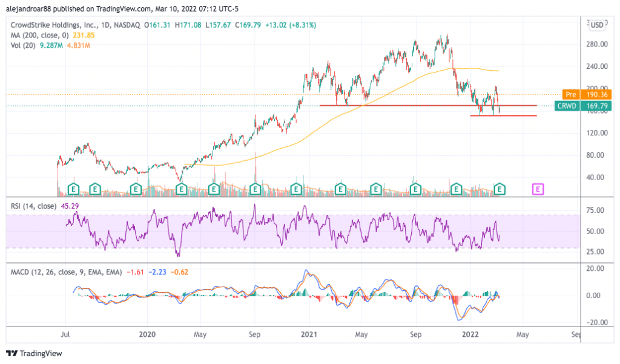Click the Jul label on time axis
Image resolution: width=620 pixels, height=364 pixels.
coord(65,334)
